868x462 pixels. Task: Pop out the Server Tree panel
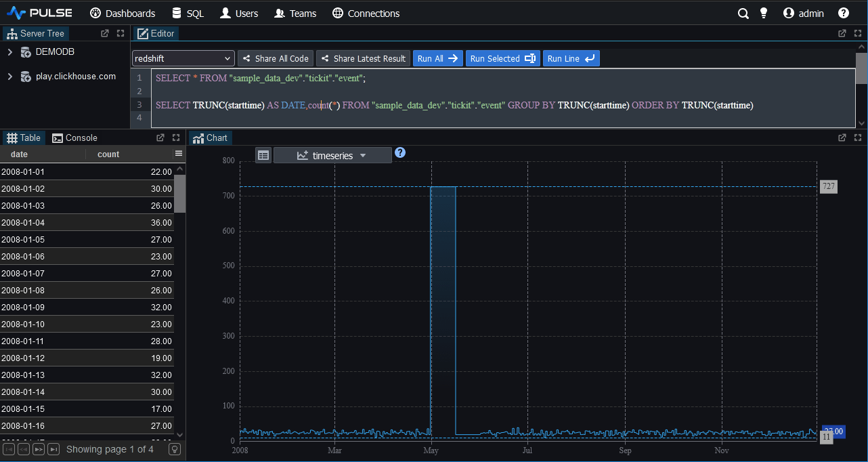pyautogui.click(x=105, y=33)
